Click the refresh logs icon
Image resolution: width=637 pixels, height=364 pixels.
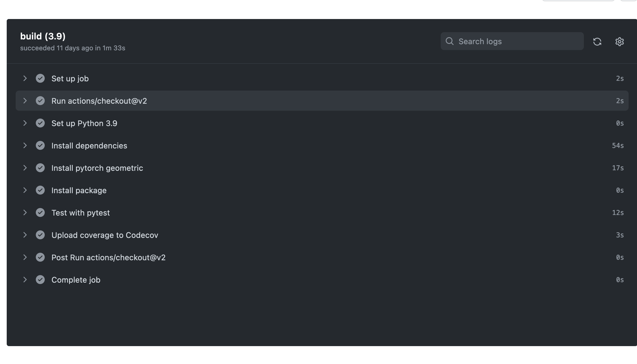click(597, 42)
